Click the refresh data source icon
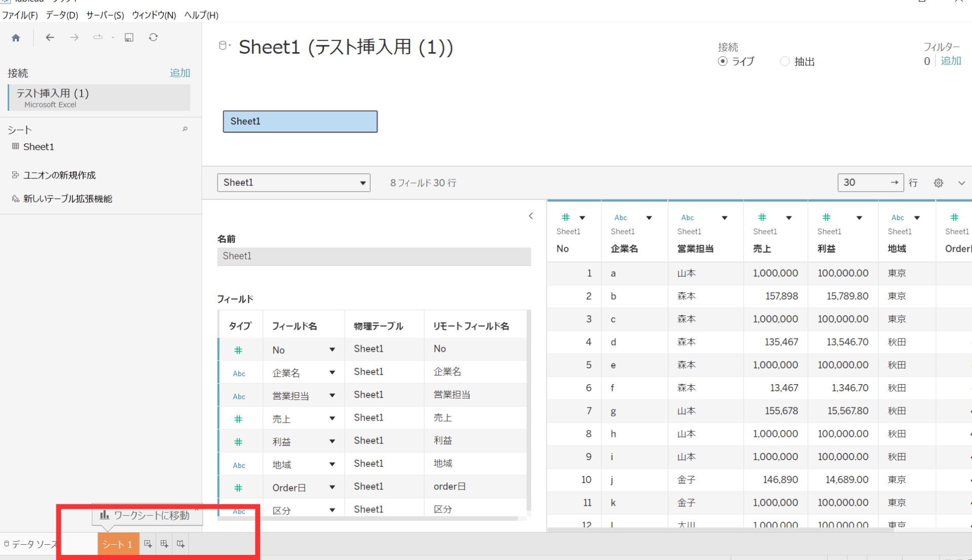The width and height of the screenshot is (972, 560). (x=153, y=38)
